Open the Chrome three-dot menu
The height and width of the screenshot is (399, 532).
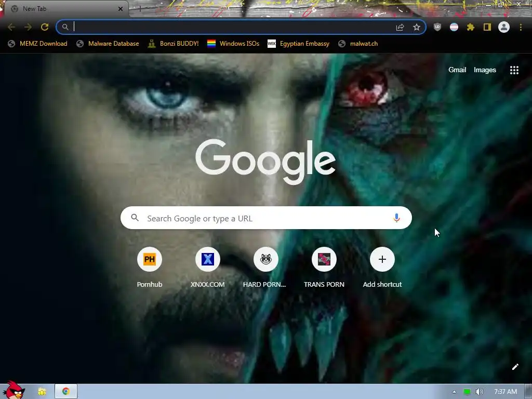tap(521, 27)
